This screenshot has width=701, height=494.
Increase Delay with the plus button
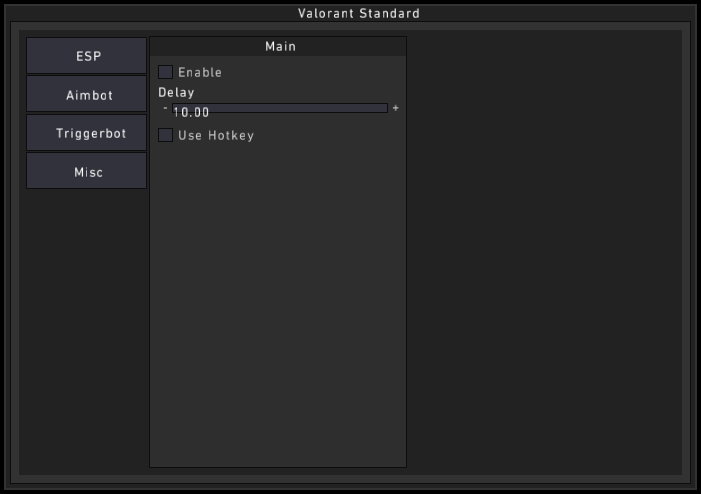pyautogui.click(x=396, y=108)
